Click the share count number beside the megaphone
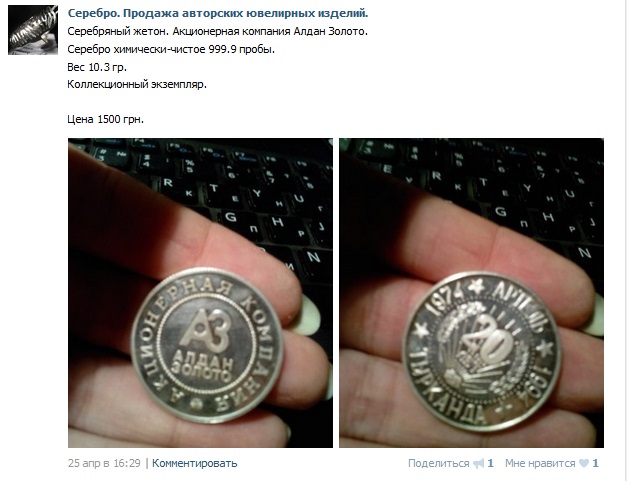This screenshot has height=481, width=629. coord(490,463)
